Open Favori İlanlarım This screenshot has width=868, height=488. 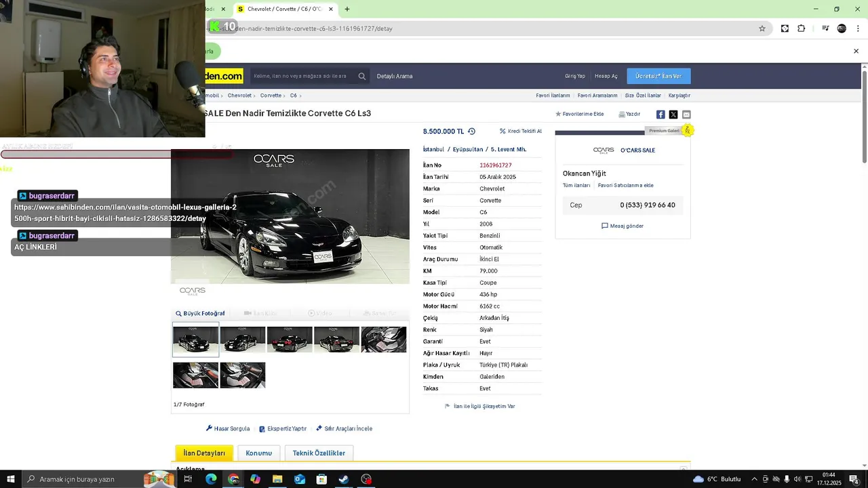pos(553,96)
